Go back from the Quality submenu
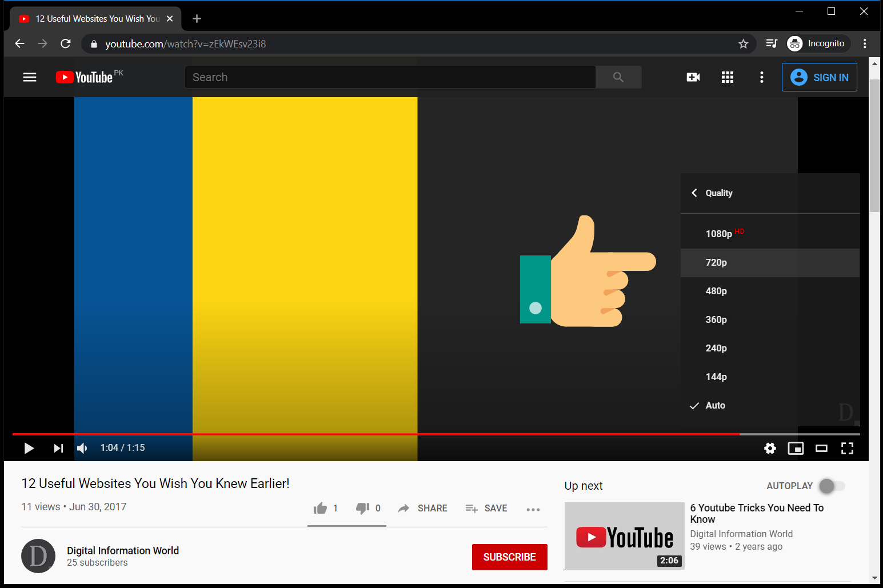The height and width of the screenshot is (588, 883). 694,193
